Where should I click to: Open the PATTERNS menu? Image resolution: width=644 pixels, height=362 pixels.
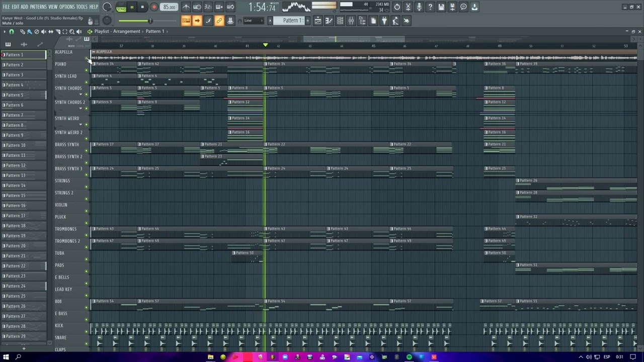38,7
